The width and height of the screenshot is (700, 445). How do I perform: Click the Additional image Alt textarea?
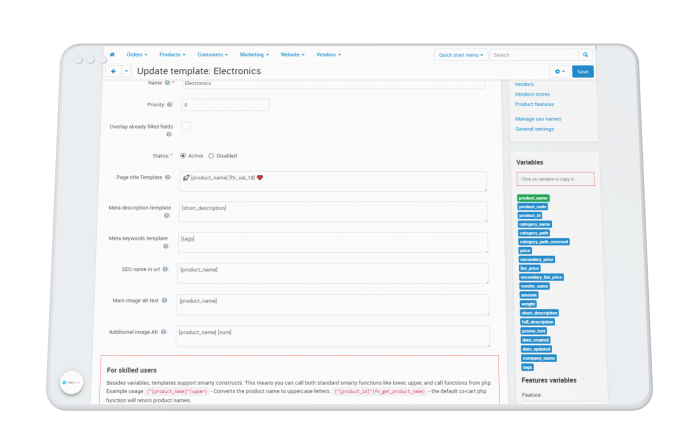(x=333, y=336)
